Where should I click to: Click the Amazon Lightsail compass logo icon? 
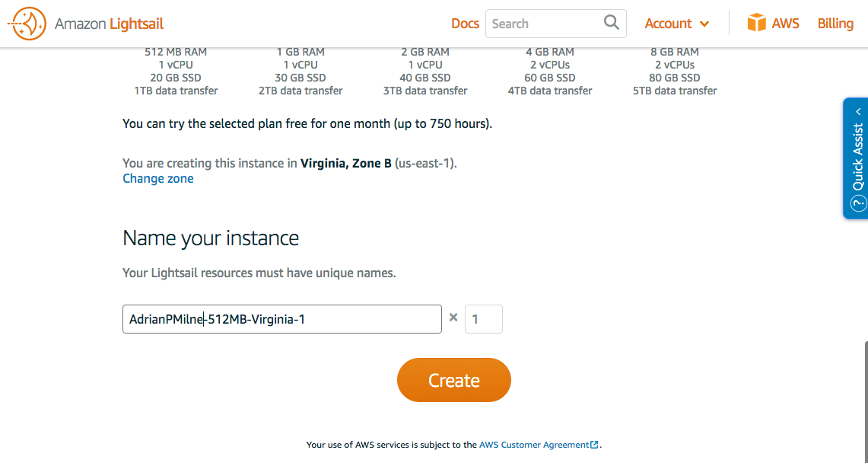click(x=27, y=24)
